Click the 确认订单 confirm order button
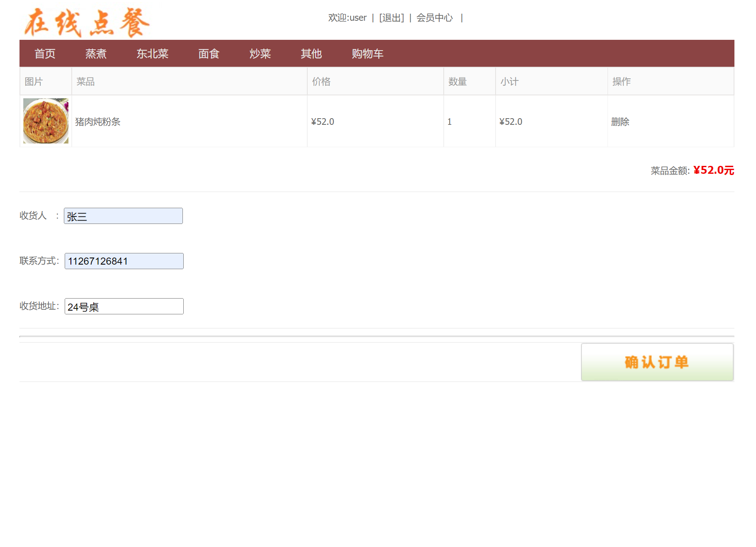 [656, 362]
